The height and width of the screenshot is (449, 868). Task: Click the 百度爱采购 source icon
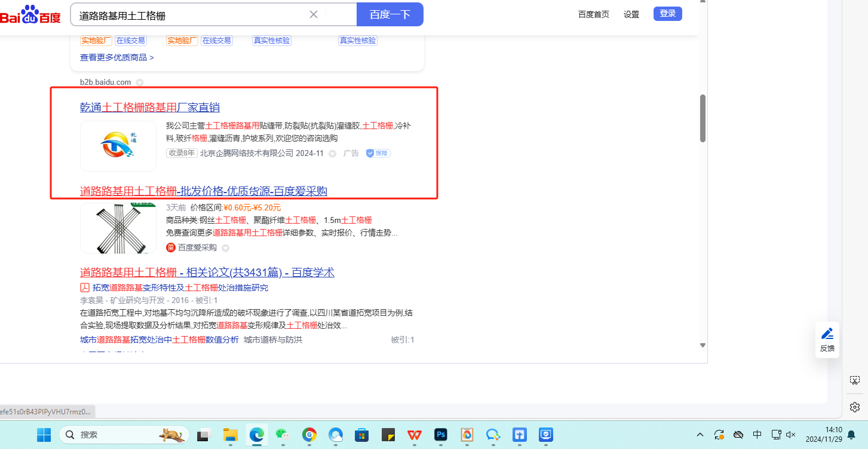[171, 248]
